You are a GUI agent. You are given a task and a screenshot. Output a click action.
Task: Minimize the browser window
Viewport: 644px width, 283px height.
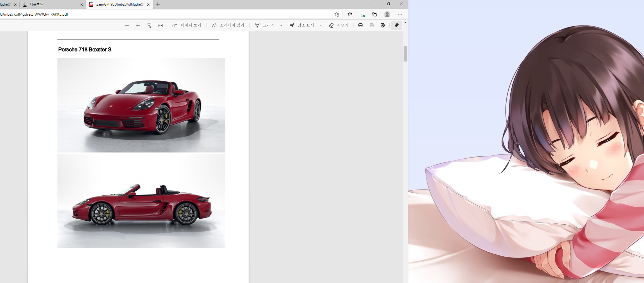pyautogui.click(x=376, y=4)
